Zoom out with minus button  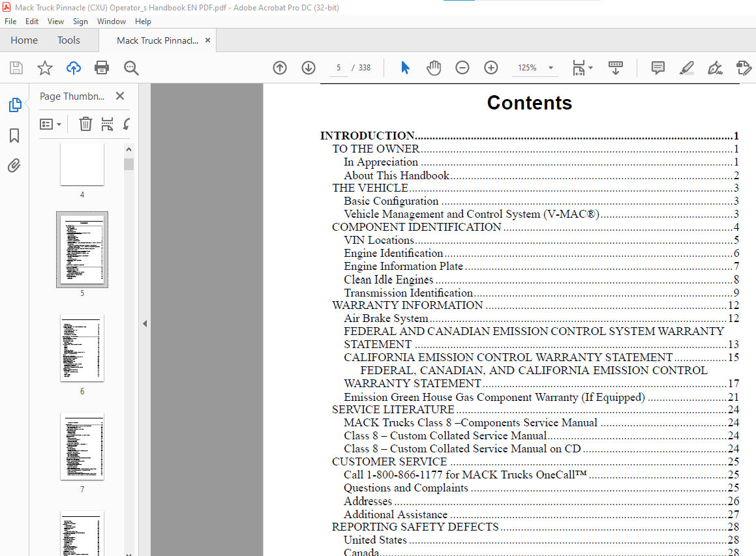tap(462, 68)
